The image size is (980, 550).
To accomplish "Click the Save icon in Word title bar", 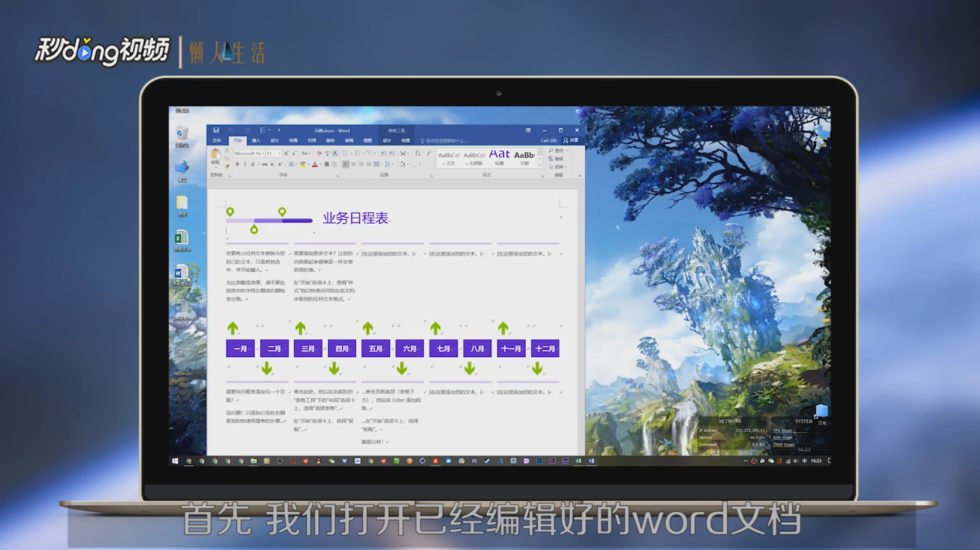I will (x=216, y=130).
